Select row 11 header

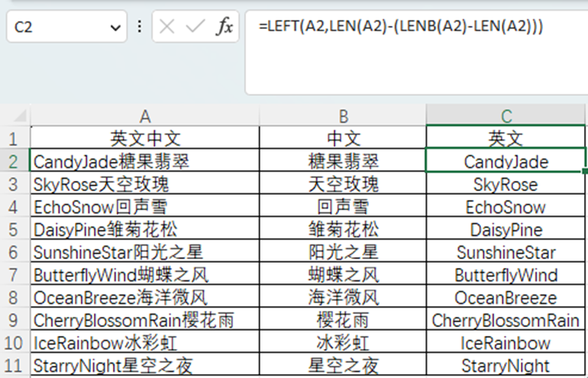coord(15,365)
